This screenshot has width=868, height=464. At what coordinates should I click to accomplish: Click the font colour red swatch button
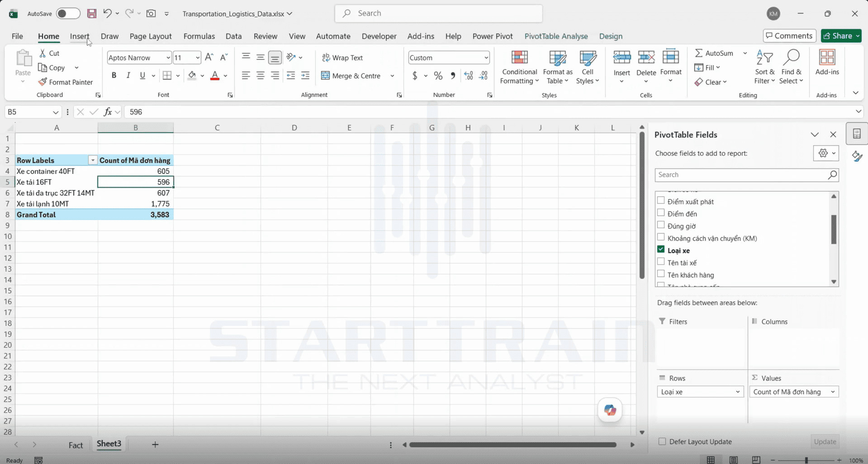coord(215,76)
